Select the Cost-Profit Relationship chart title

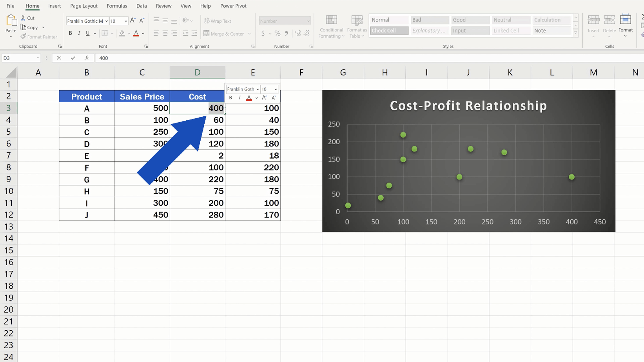point(468,106)
